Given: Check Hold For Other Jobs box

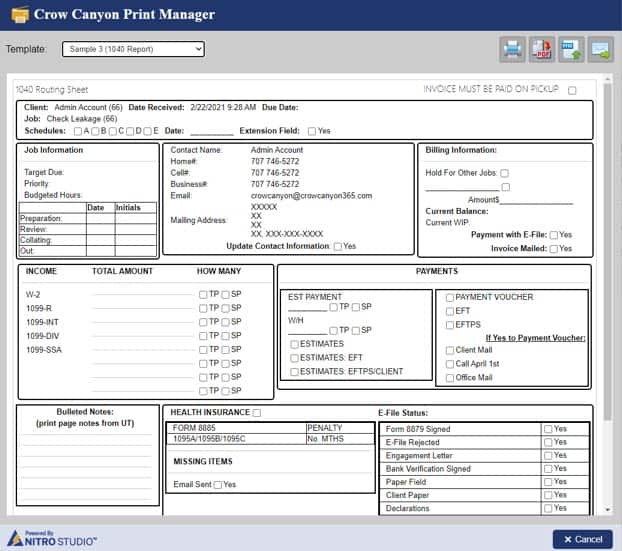Looking at the screenshot, I should pos(504,173).
